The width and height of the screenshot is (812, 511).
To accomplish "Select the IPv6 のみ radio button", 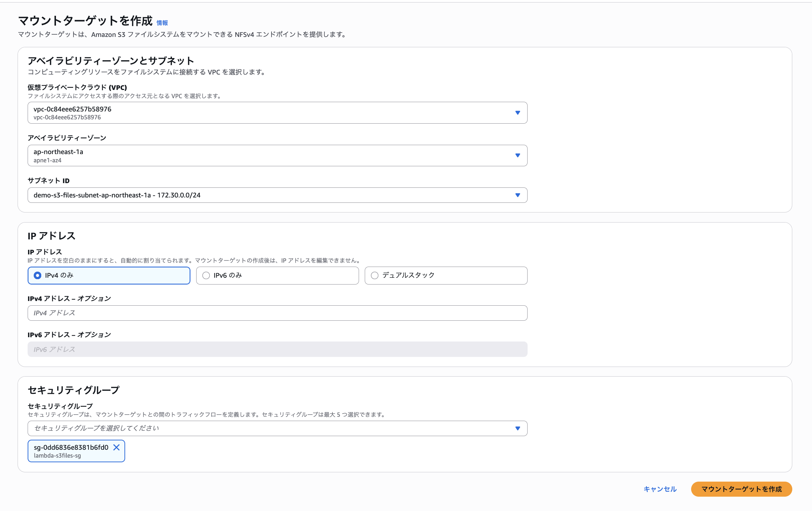I will 206,275.
